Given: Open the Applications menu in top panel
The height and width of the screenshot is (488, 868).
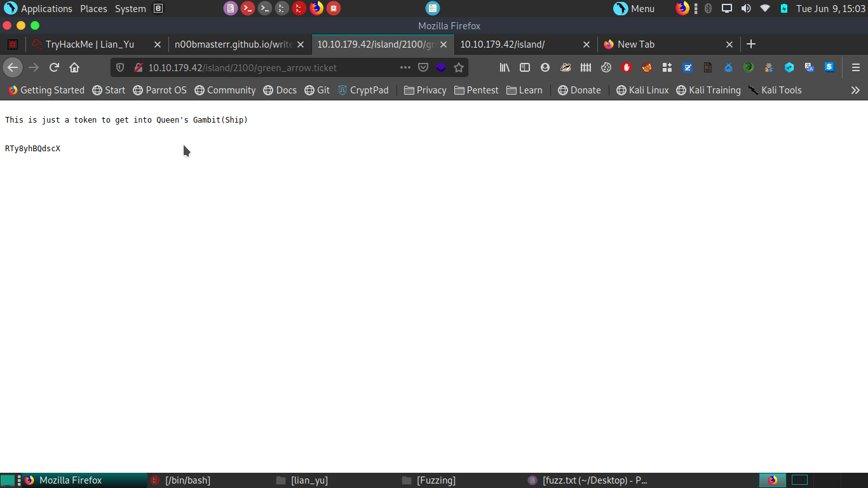Looking at the screenshot, I should coord(39,9).
